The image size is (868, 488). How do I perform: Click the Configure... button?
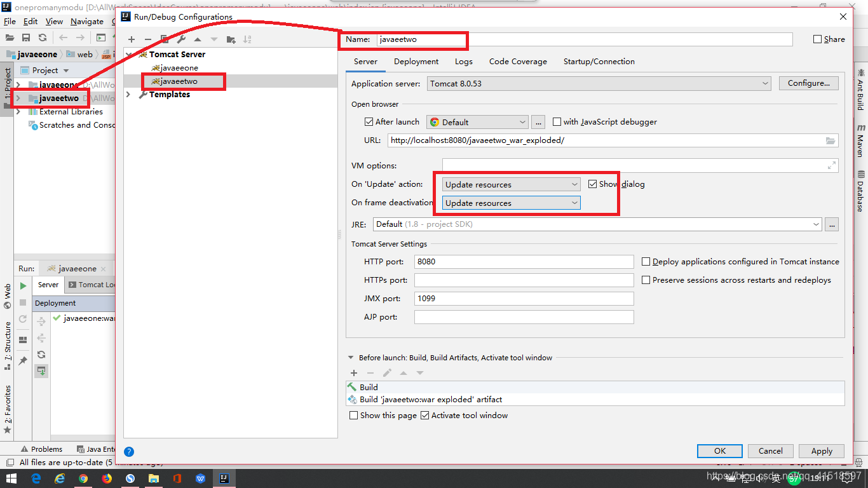(x=809, y=83)
